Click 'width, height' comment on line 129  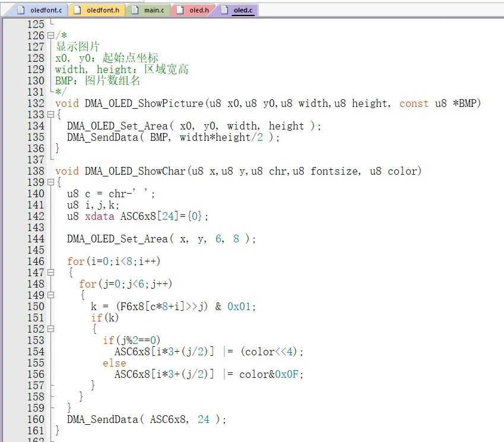(93, 70)
